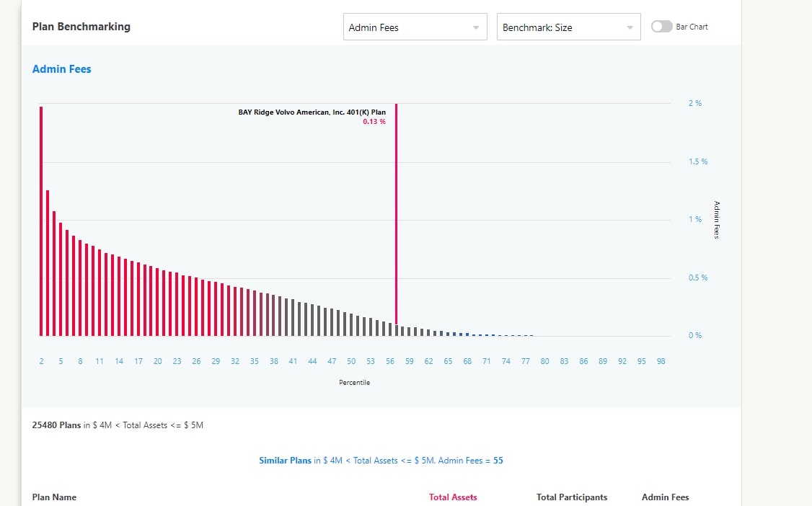This screenshot has width=812, height=506.
Task: Open the Benchmark: Size dropdown
Action: tap(568, 27)
